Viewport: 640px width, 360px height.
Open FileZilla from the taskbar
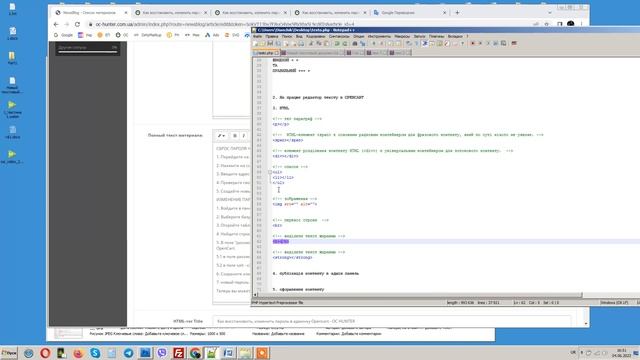pos(178,353)
